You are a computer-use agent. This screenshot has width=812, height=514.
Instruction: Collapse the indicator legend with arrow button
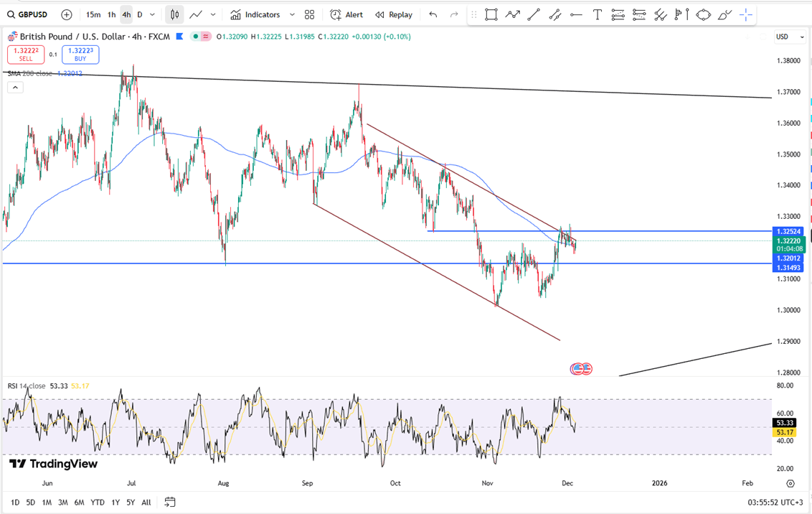tap(15, 88)
